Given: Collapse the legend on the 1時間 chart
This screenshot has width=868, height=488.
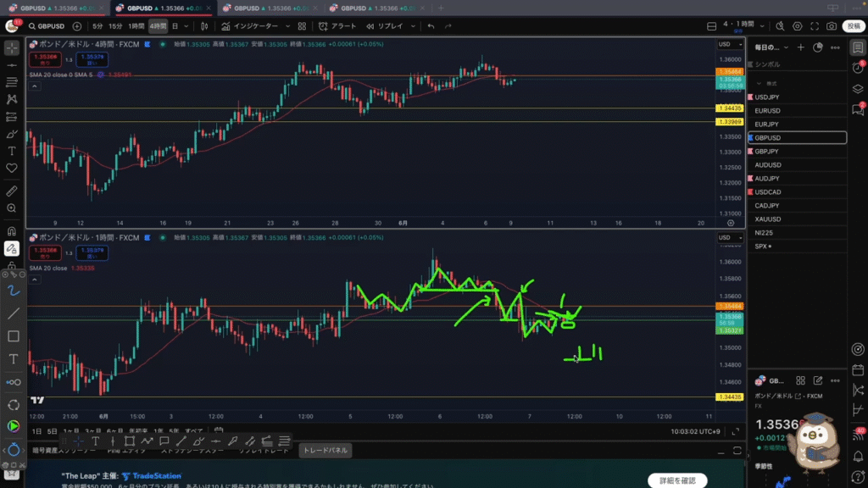Looking at the screenshot, I should (34, 280).
